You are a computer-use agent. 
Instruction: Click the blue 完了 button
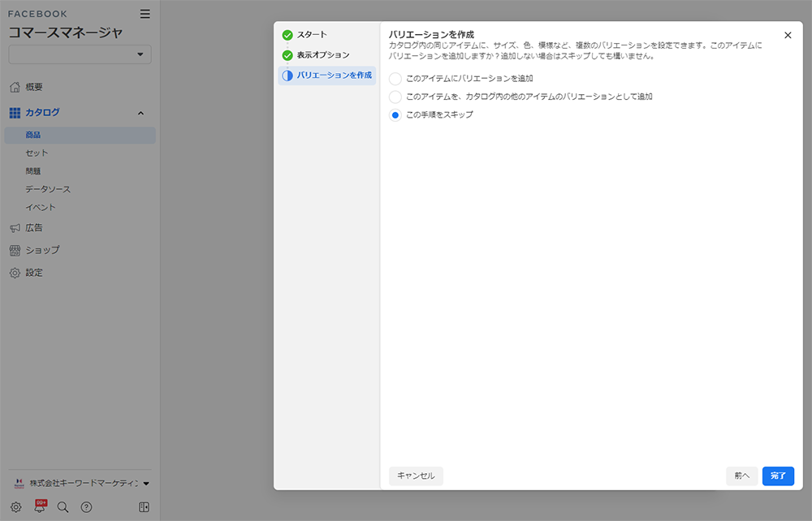pyautogui.click(x=778, y=476)
